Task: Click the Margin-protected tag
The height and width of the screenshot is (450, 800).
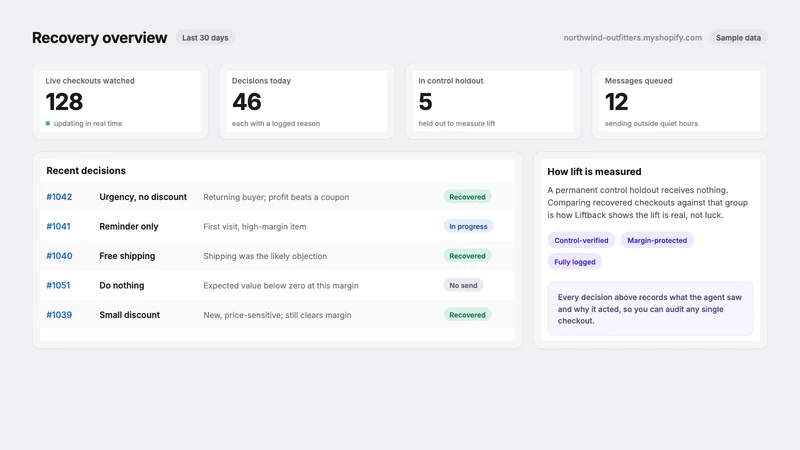Action: click(657, 240)
